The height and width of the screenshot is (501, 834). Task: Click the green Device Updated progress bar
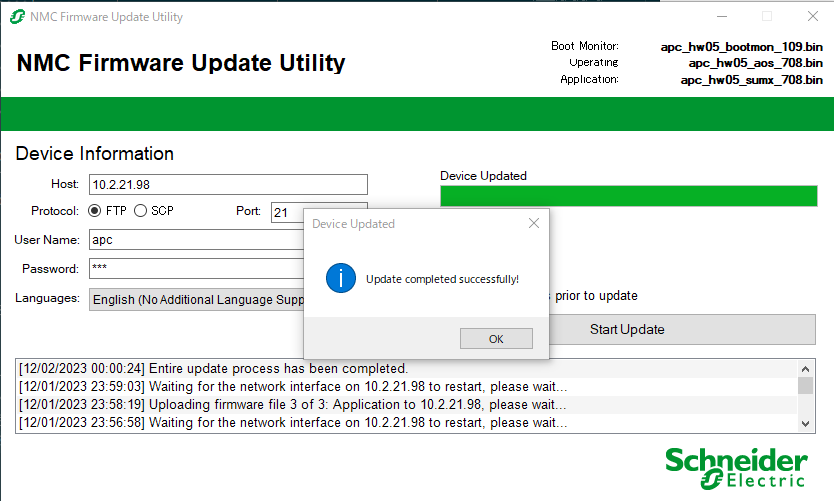pos(629,196)
